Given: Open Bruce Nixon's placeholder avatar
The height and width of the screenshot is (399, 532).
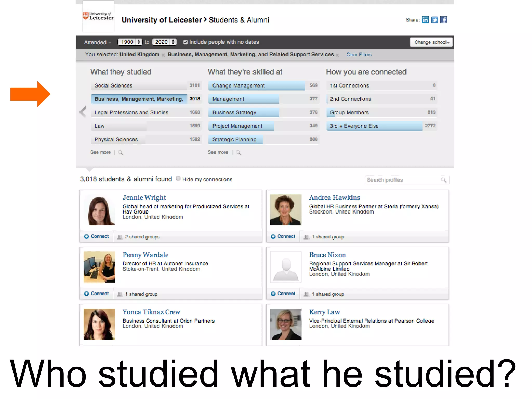Looking at the screenshot, I should pos(286,267).
